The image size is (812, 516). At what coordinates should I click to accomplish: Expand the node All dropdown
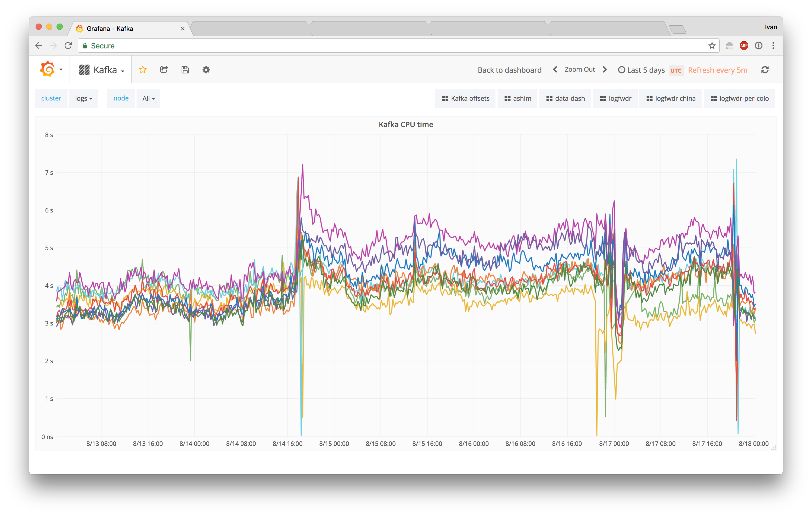(x=148, y=98)
